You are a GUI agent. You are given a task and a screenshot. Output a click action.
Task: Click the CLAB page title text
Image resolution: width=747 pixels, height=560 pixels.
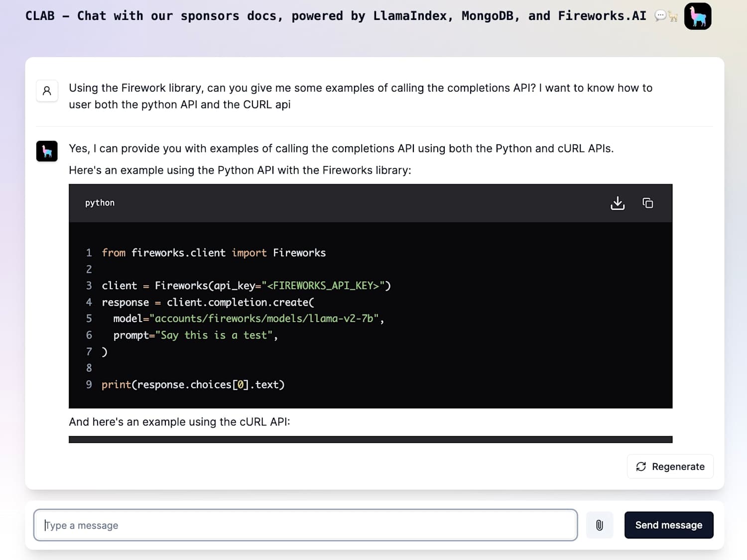[336, 16]
